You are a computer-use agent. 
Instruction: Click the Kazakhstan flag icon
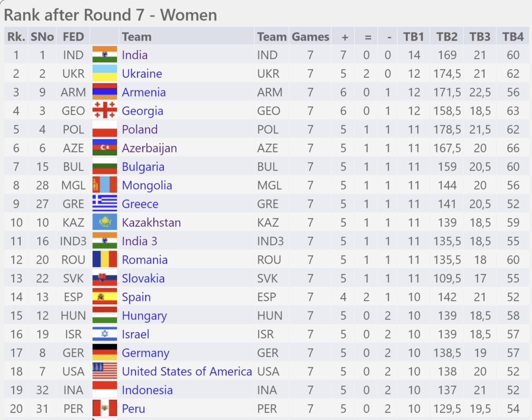point(104,222)
